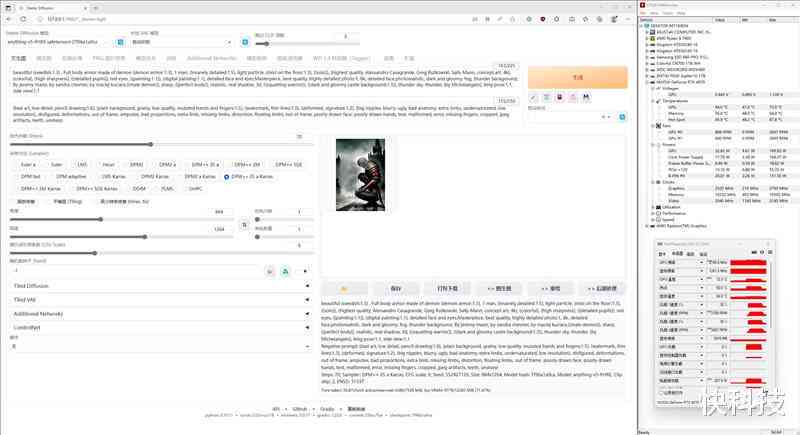The width and height of the screenshot is (800, 435).
Task: Enable the Hires. fix checkbox
Action: point(123,201)
